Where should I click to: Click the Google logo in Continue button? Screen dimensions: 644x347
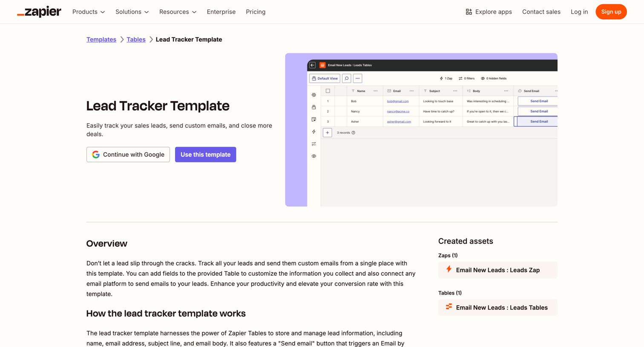coord(96,154)
